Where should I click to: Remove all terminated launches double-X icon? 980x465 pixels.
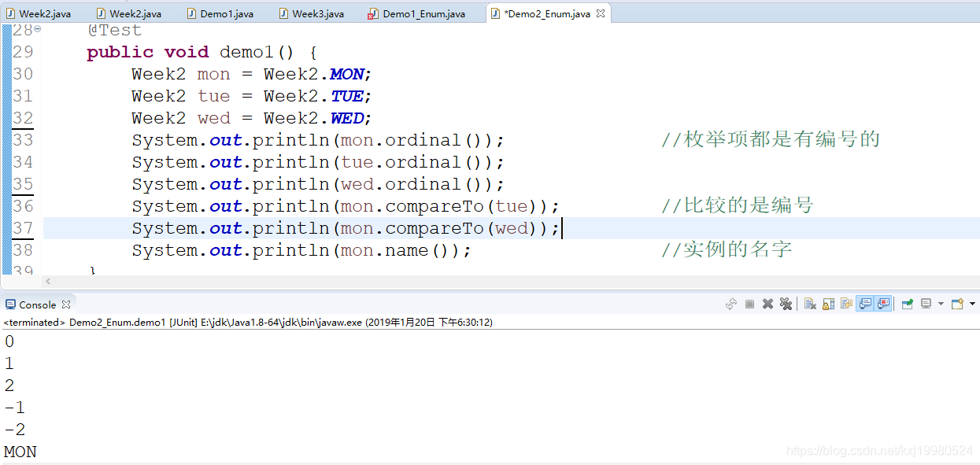(786, 304)
